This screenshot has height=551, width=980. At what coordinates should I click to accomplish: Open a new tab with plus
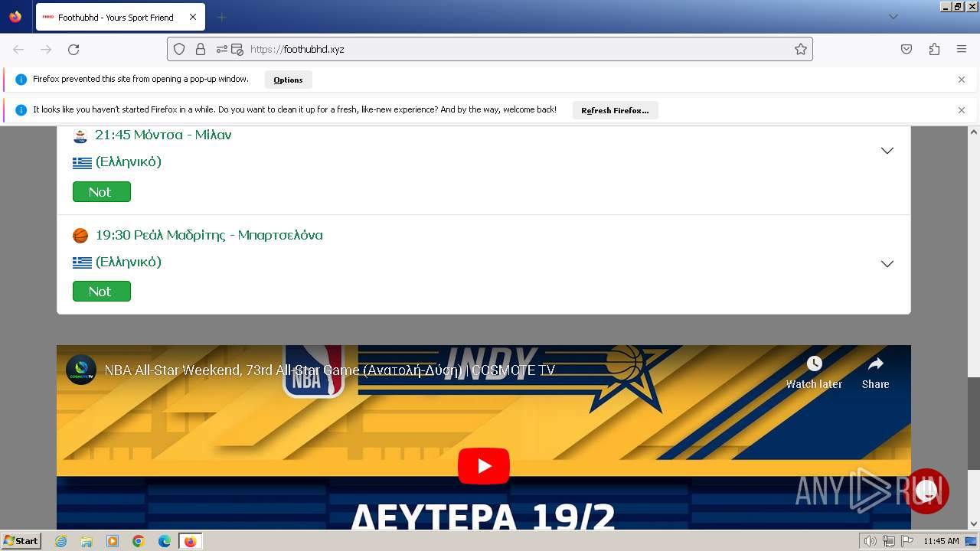(x=222, y=17)
